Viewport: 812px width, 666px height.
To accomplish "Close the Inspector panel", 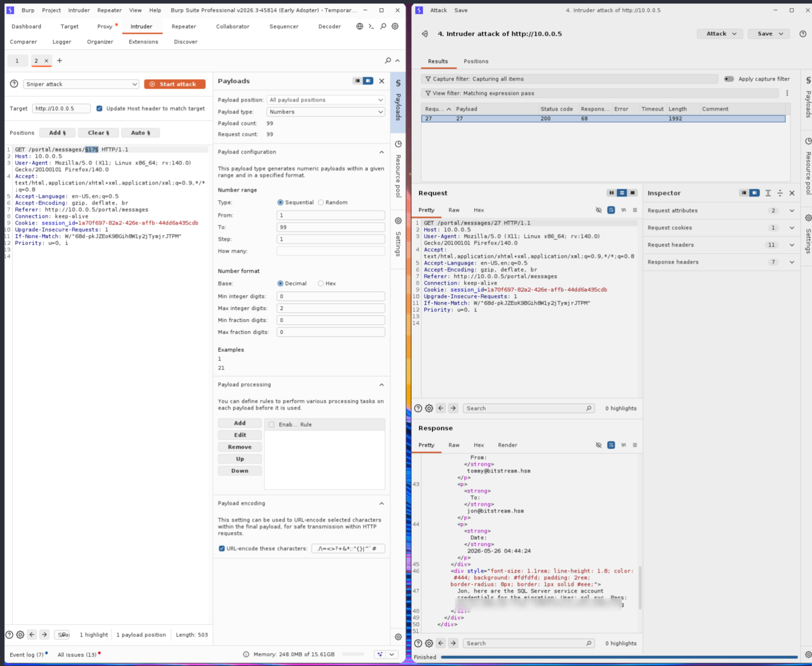I will [x=792, y=193].
